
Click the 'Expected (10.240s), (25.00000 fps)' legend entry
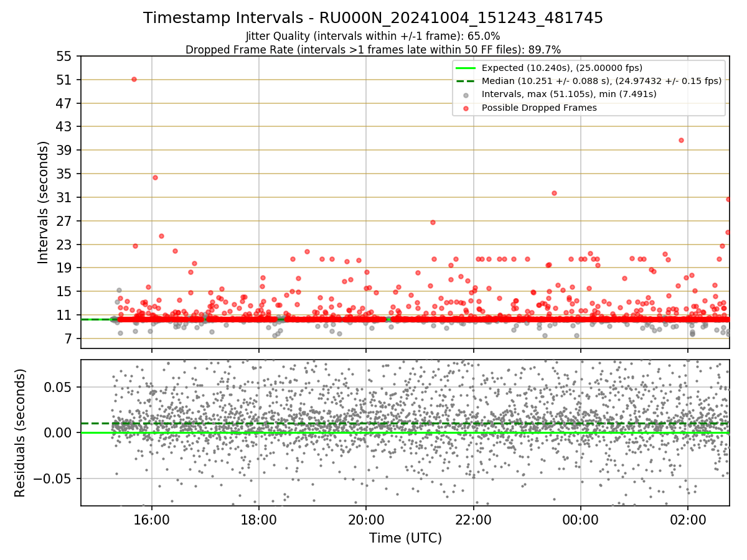pyautogui.click(x=562, y=68)
